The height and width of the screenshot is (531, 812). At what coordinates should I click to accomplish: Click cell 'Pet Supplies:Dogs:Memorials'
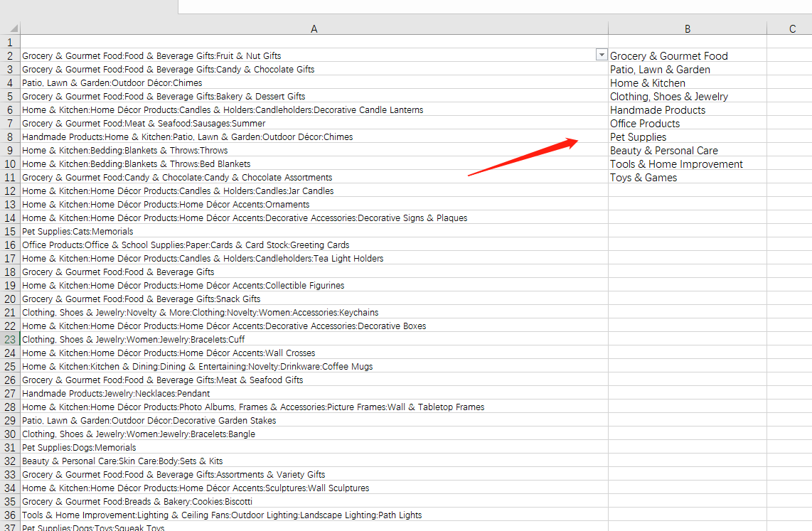click(x=314, y=447)
